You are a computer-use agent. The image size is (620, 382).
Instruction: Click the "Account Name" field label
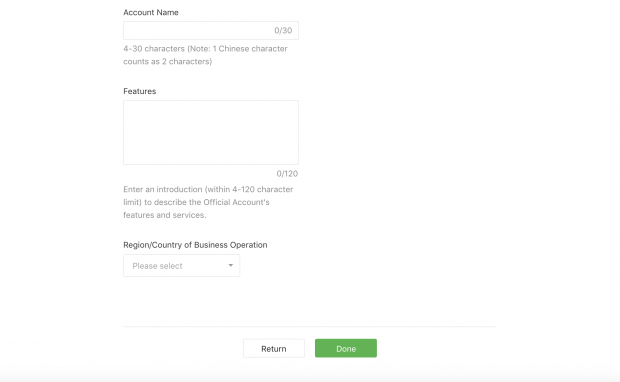151,12
